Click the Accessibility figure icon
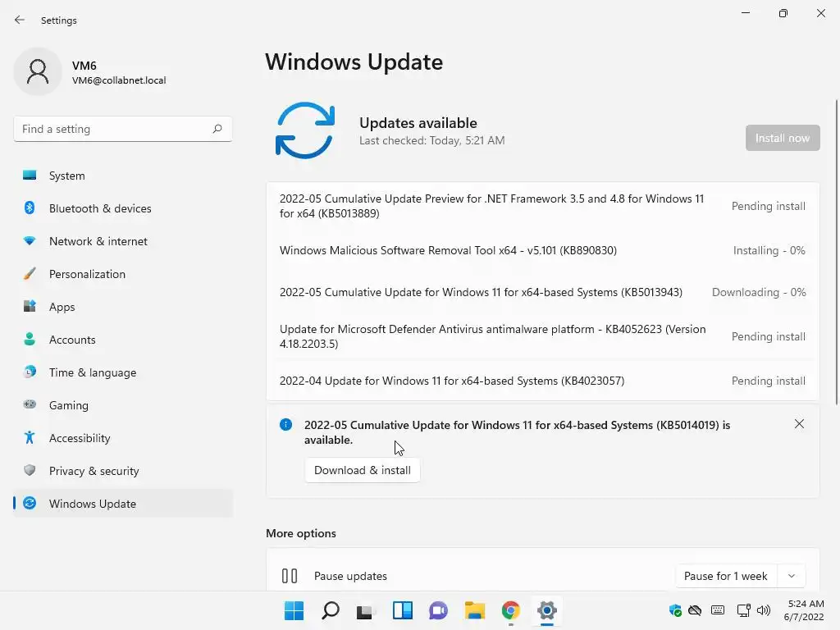 click(x=30, y=438)
